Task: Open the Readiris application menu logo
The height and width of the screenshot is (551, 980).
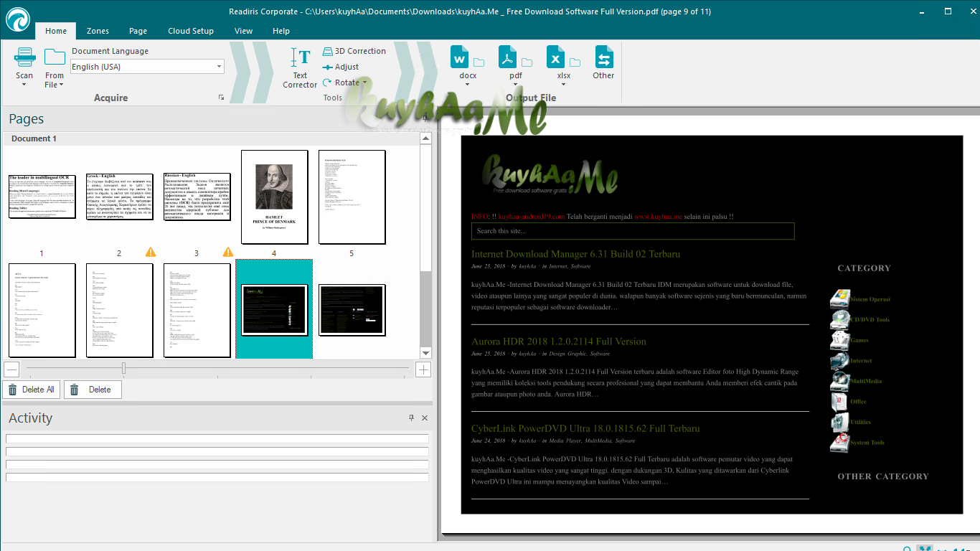Action: 19,19
